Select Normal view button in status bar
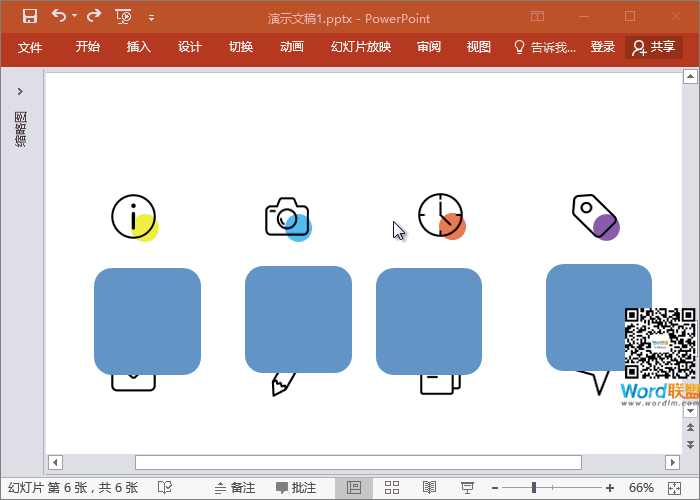 click(354, 488)
